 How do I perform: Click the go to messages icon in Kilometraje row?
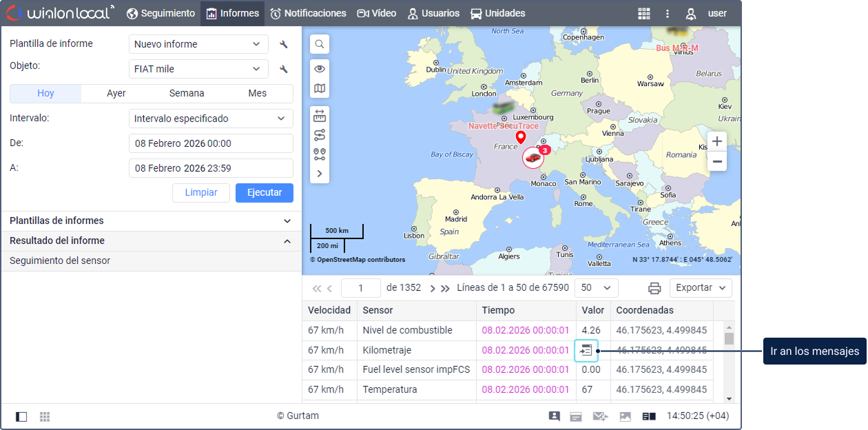586,350
